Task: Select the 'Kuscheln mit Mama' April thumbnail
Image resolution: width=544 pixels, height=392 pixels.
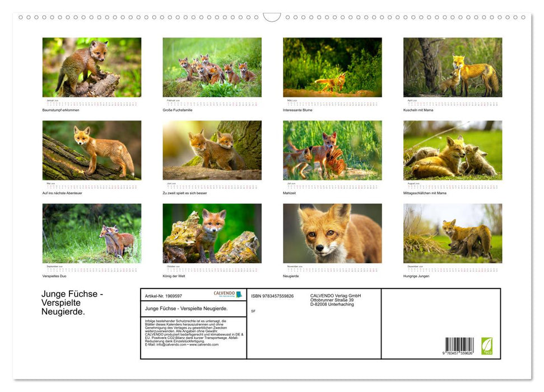Action: 452,66
